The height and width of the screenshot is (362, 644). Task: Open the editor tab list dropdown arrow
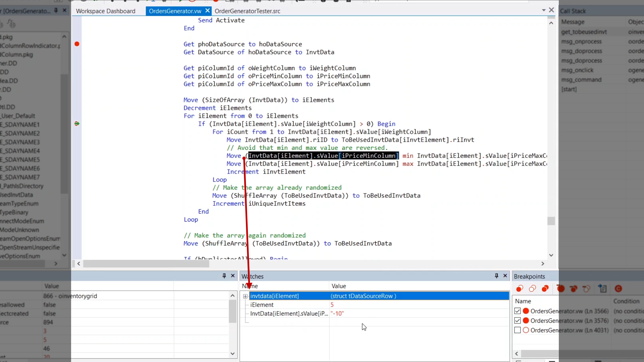pyautogui.click(x=544, y=10)
